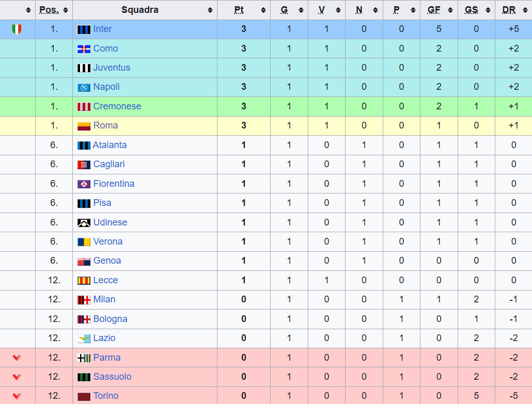Open the Atalanta team link
Viewport: 532px width, 404px height.
[109, 145]
